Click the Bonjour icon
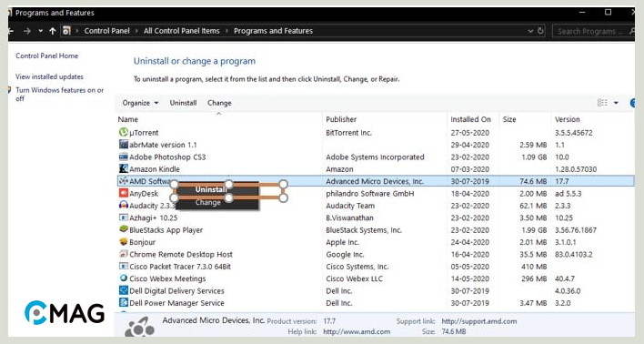This screenshot has height=344, width=644. click(x=123, y=242)
